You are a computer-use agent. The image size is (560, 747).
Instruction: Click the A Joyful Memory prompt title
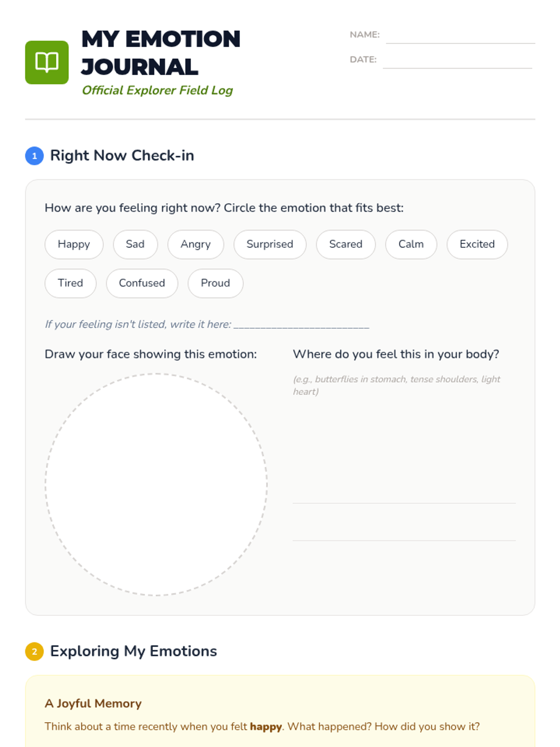(x=93, y=704)
